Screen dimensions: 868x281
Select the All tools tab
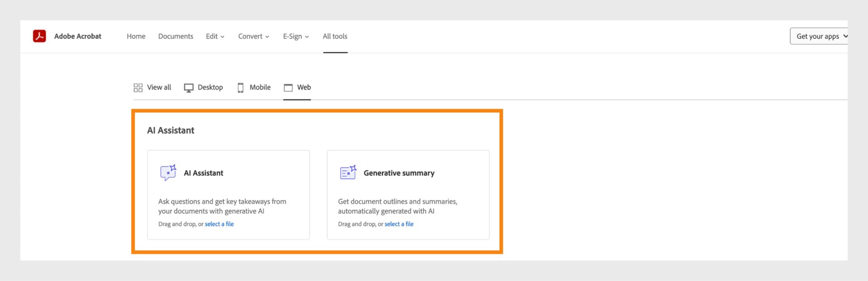click(x=335, y=36)
